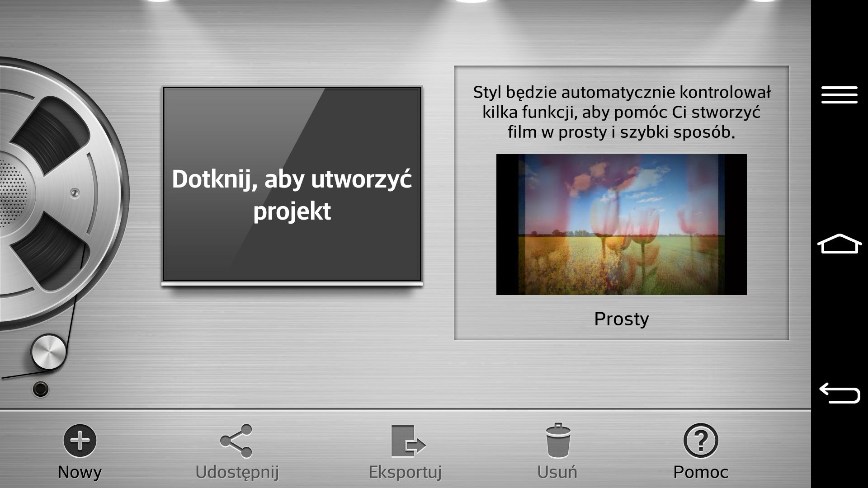Click the small black jack socket
The width and height of the screenshot is (868, 488).
point(41,389)
